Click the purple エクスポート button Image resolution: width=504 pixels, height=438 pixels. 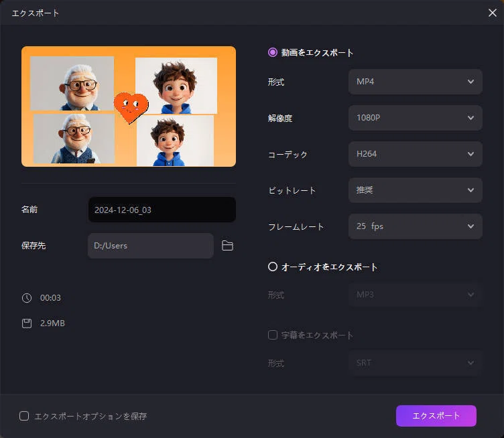coord(436,416)
